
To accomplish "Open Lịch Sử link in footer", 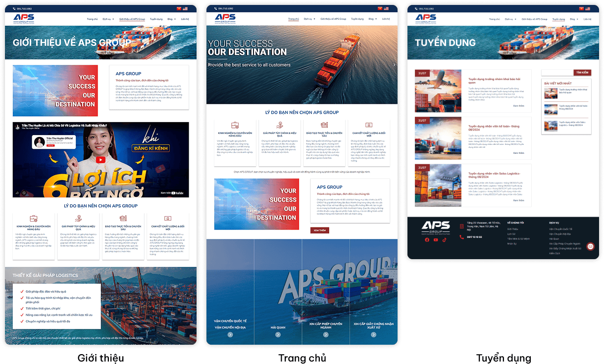I will (x=511, y=234).
